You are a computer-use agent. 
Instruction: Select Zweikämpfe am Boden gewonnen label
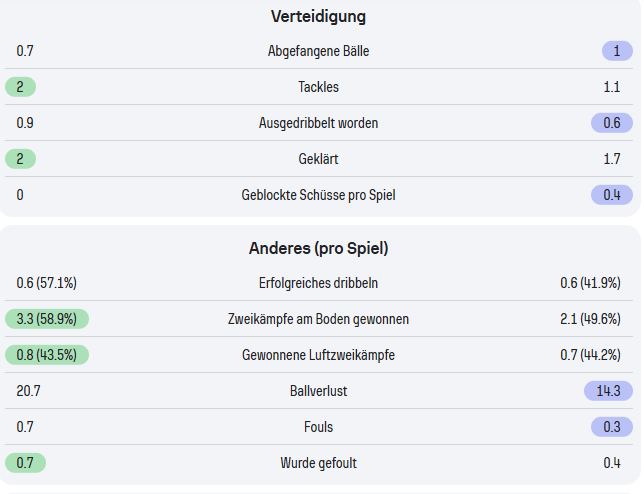[x=318, y=319]
